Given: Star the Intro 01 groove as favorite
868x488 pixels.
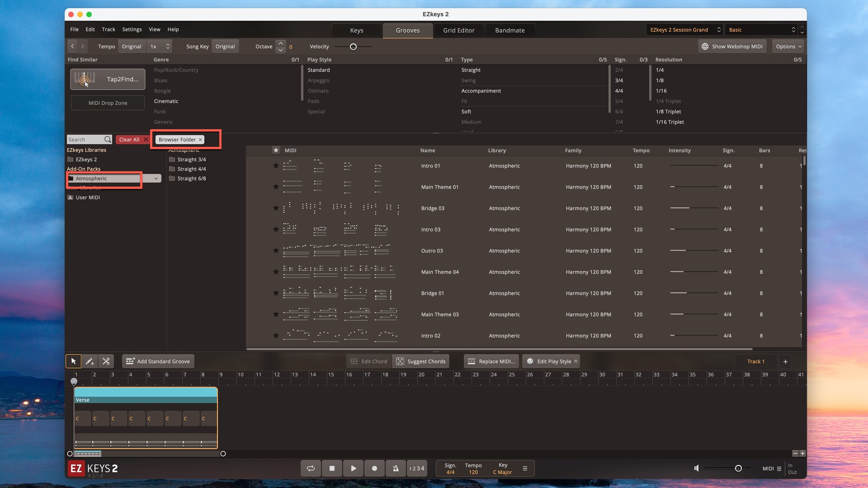Looking at the screenshot, I should [276, 166].
